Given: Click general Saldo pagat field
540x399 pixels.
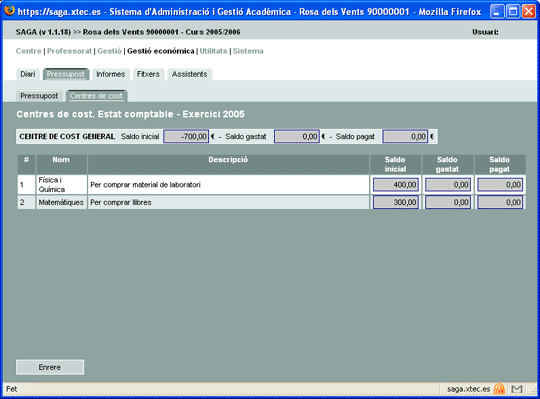Looking at the screenshot, I should (405, 137).
